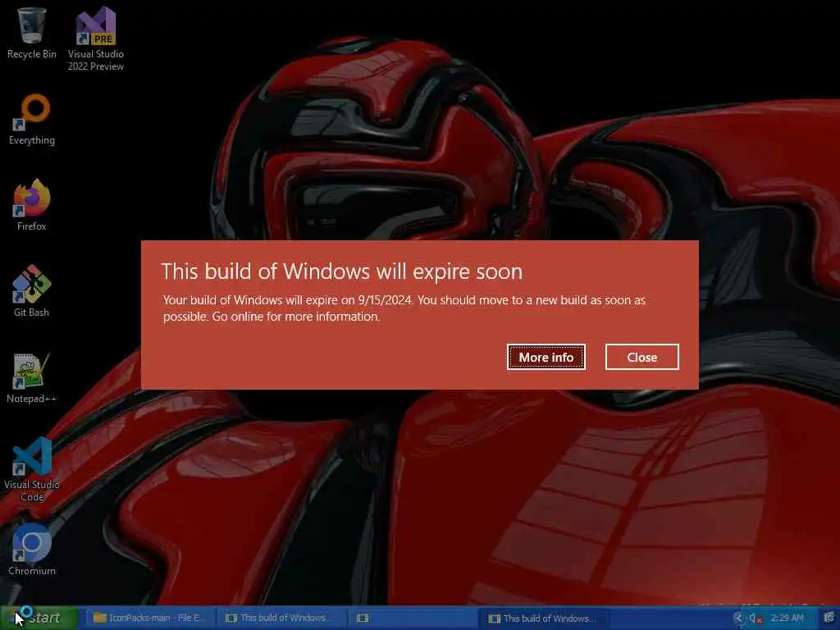The image size is (840, 630).
Task: Launch Visual Studio 2022 Preview shortcut
Action: coord(96,39)
